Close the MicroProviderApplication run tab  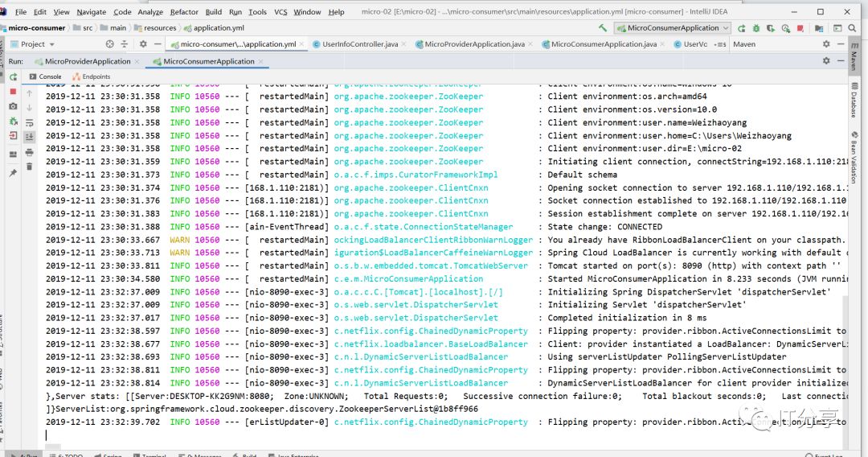click(x=137, y=61)
